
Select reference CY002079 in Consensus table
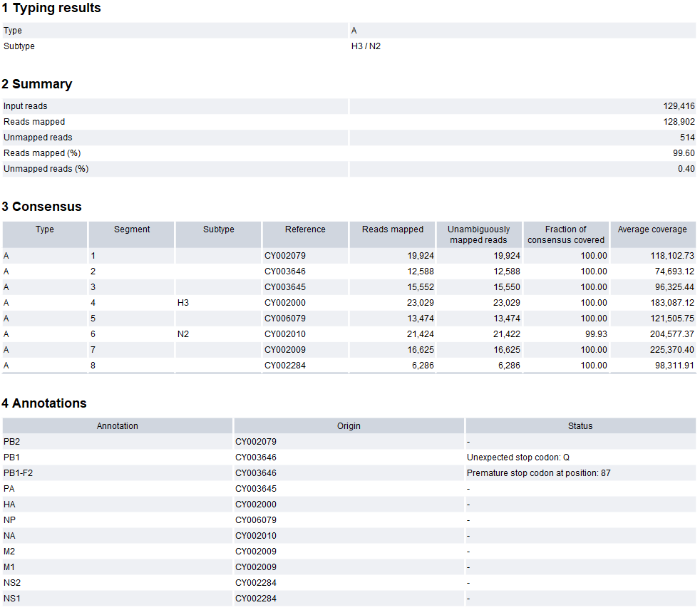pyautogui.click(x=285, y=256)
